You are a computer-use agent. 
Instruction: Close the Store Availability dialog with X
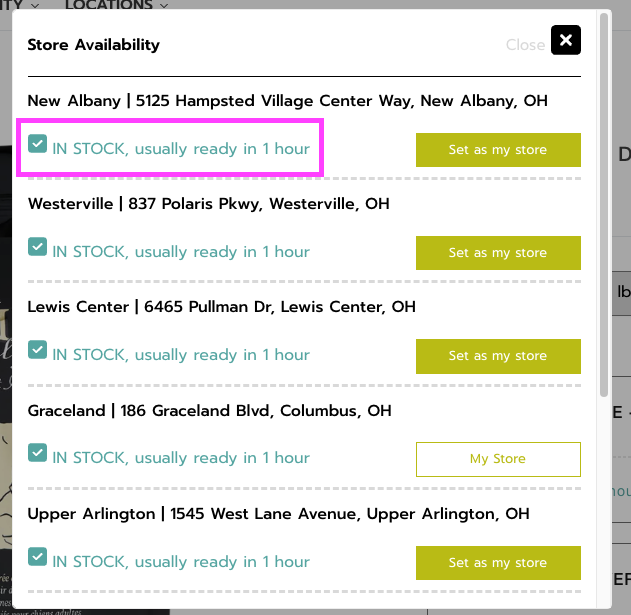pyautogui.click(x=566, y=41)
